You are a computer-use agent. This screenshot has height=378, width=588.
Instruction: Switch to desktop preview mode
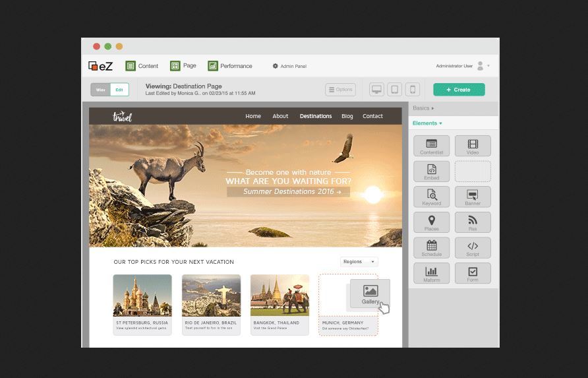[x=376, y=90]
